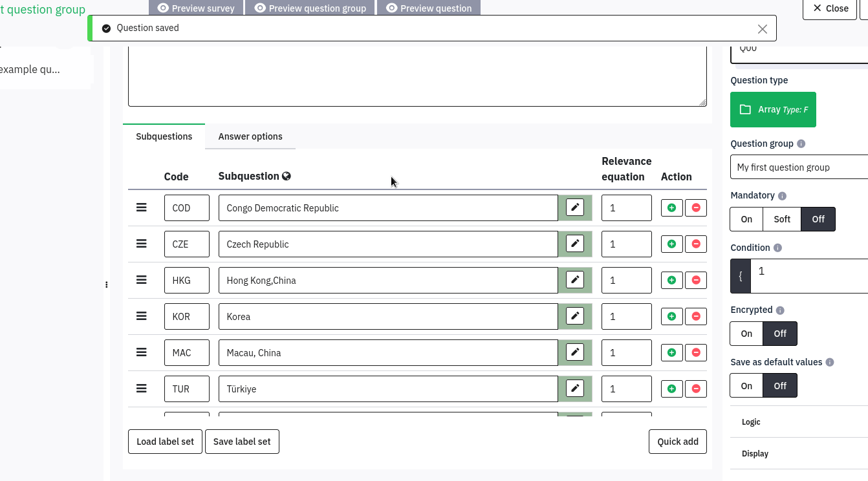Expand the Display settings section
The height and width of the screenshot is (481, 868).
(755, 454)
